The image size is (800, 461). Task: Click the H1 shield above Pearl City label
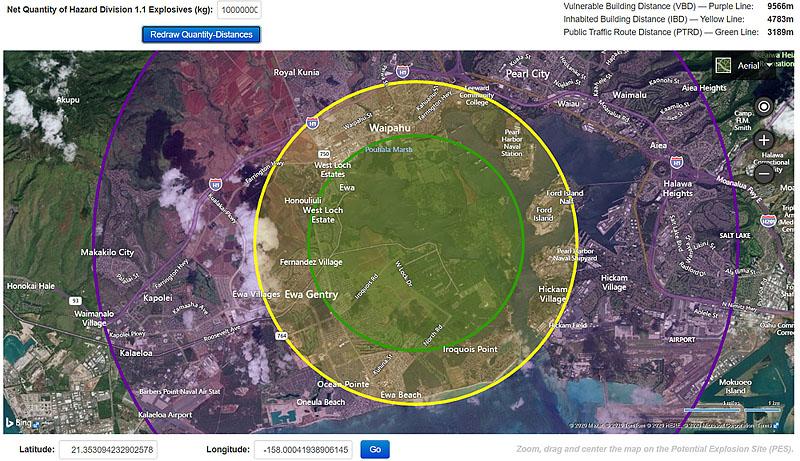(403, 72)
